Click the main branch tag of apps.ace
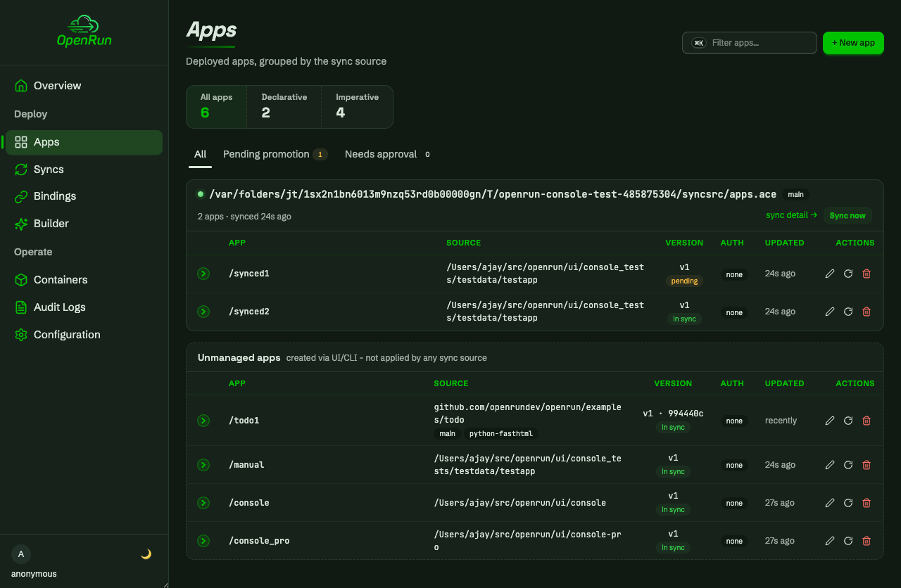This screenshot has width=901, height=588. click(795, 195)
